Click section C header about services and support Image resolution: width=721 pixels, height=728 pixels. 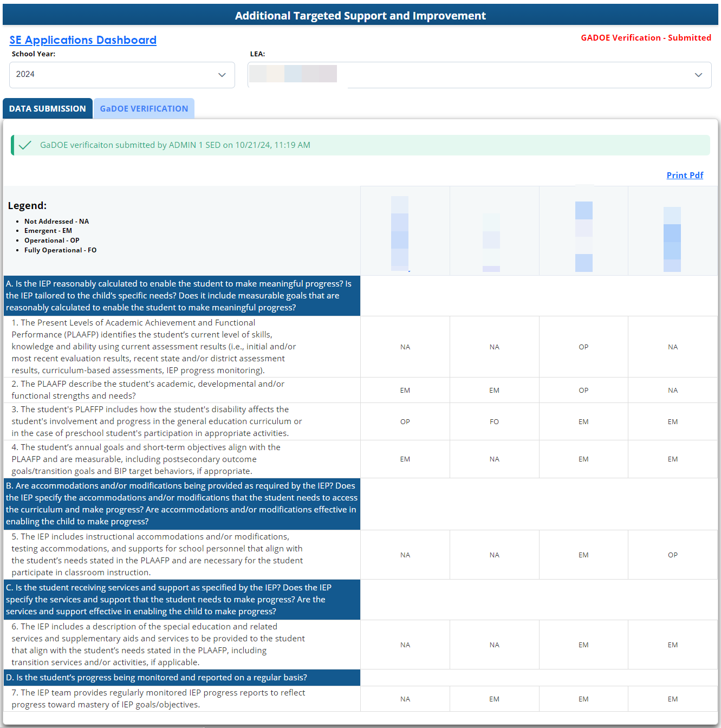tap(181, 600)
